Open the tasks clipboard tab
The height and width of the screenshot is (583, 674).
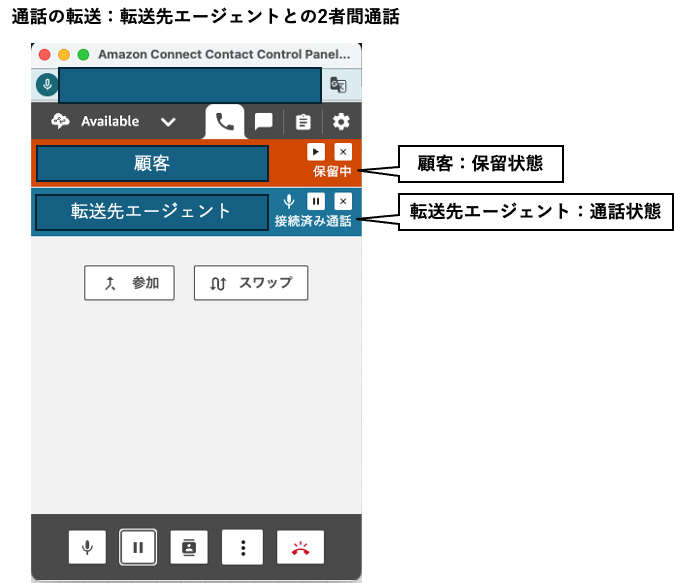pos(303,122)
